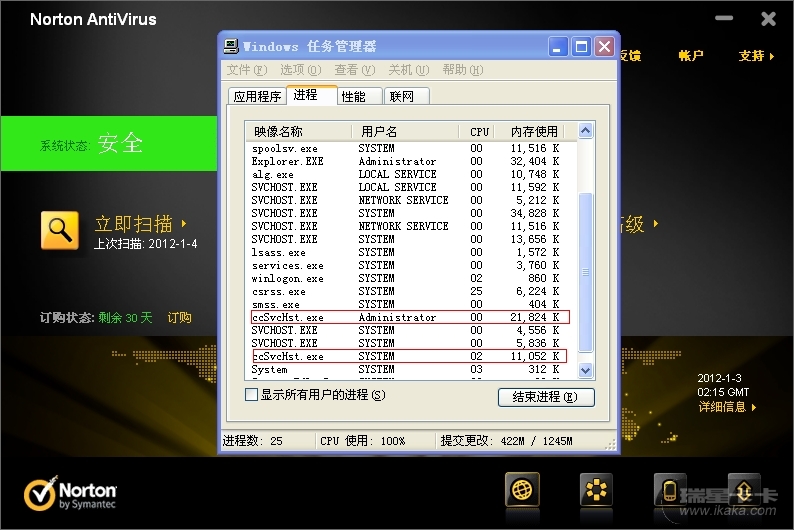Click the 提交更改: 422M / 1245M status entry
Viewport: 794px width, 530px height.
(506, 441)
